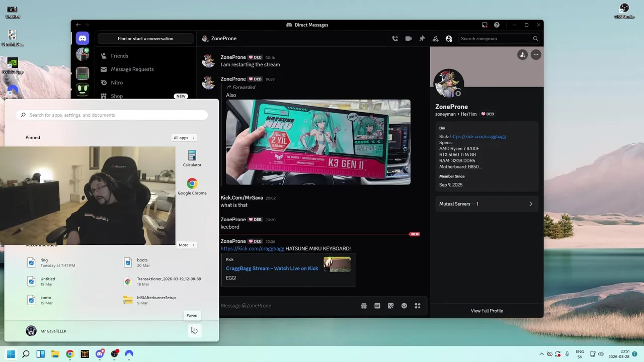The width and height of the screenshot is (644, 362).
Task: Open OBS Studio from the taskbar
Action: pos(115,354)
